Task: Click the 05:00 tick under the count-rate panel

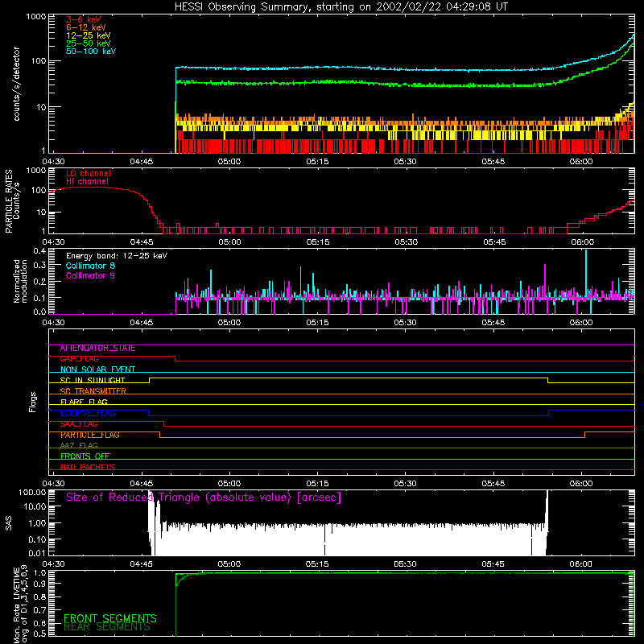Action: point(229,162)
